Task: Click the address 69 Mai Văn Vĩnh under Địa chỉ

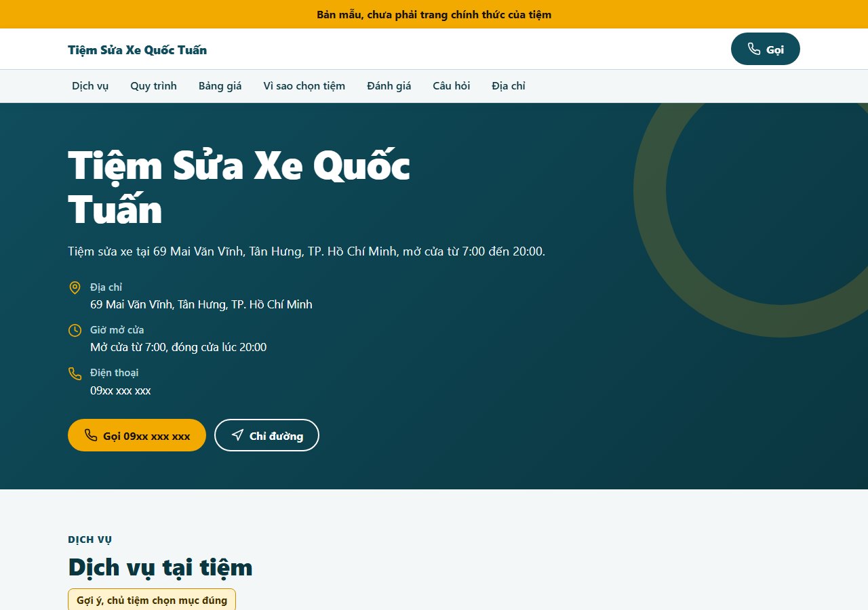Action: tap(201, 304)
